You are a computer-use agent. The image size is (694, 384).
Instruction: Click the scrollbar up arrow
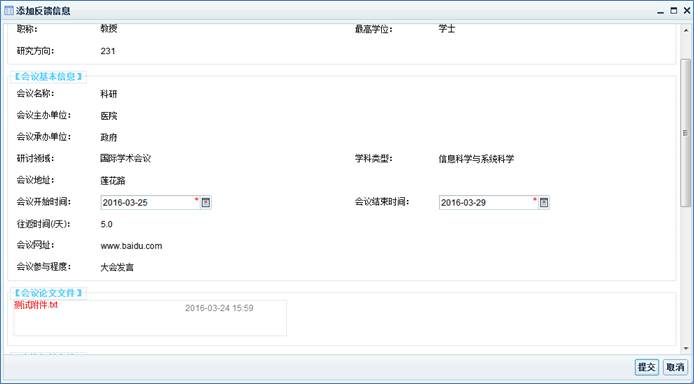(686, 30)
